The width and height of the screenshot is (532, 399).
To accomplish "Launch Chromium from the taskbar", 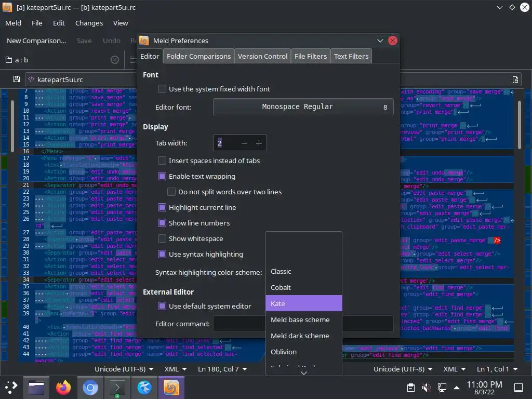I will coord(90,387).
